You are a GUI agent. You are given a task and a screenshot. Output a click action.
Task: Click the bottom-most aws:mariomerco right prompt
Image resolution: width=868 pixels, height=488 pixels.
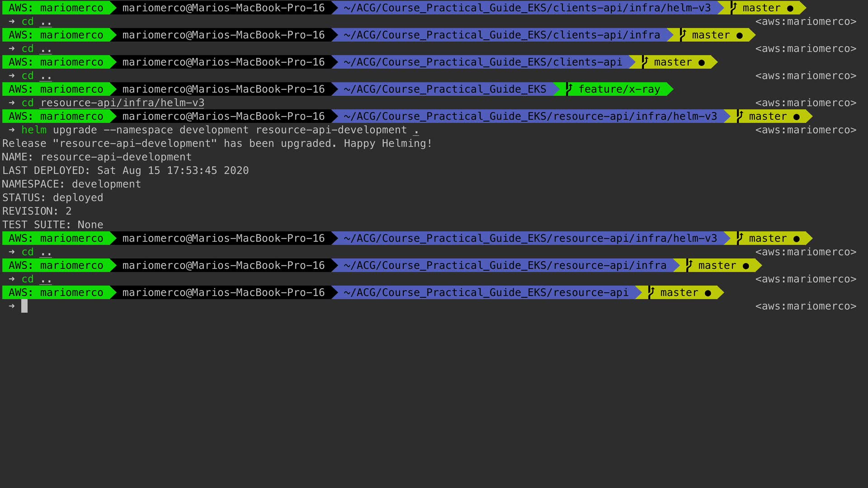pos(806,306)
